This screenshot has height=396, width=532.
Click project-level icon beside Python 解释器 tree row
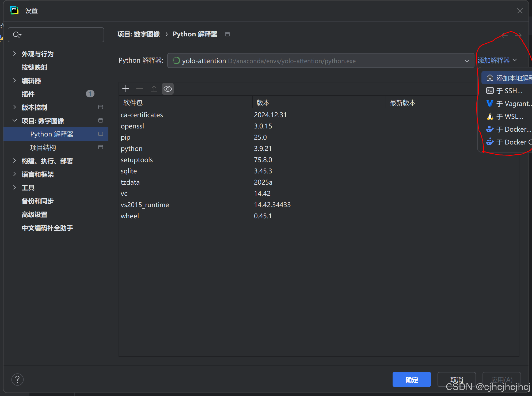(x=101, y=134)
